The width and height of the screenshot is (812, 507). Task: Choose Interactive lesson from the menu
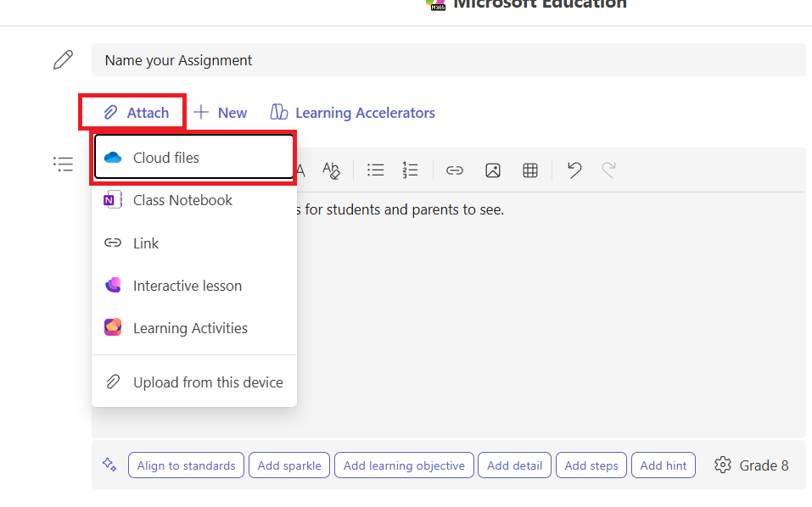click(x=194, y=286)
